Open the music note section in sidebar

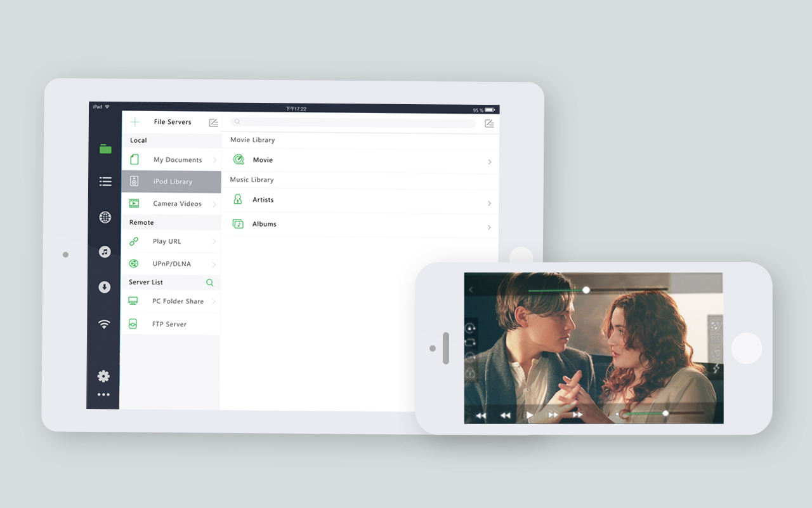click(x=105, y=252)
